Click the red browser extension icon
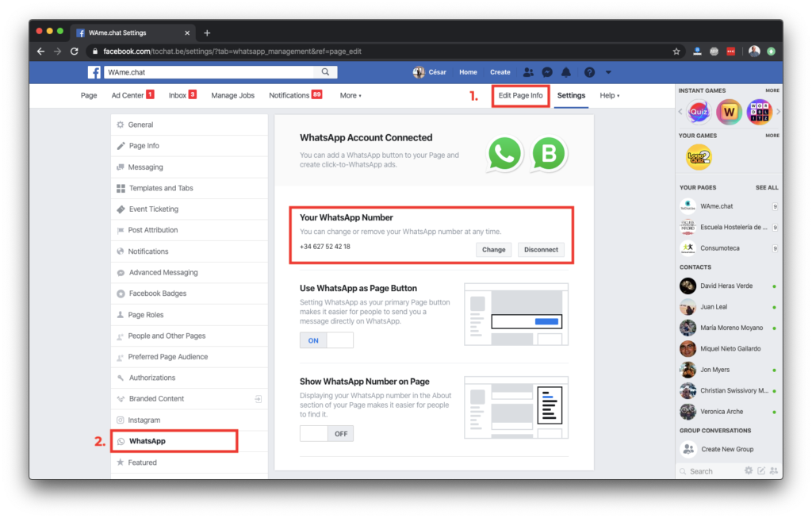This screenshot has height=518, width=812. (730, 52)
